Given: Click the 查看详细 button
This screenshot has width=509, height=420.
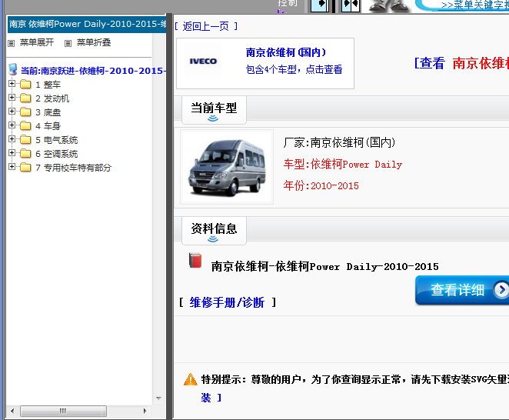Looking at the screenshot, I should 462,290.
